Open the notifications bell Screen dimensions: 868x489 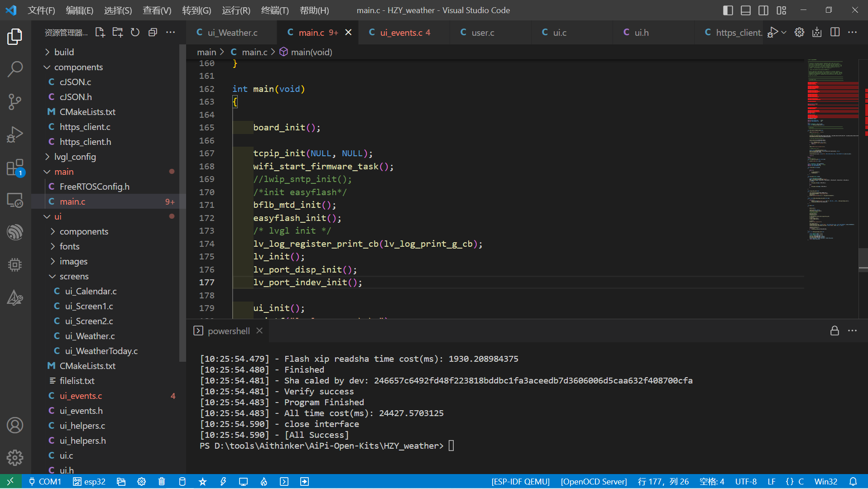tap(853, 482)
